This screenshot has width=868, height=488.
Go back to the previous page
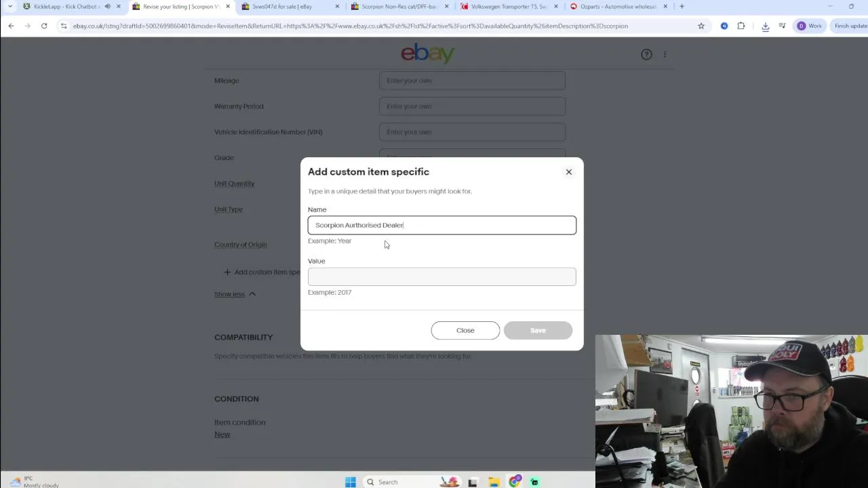click(x=11, y=26)
